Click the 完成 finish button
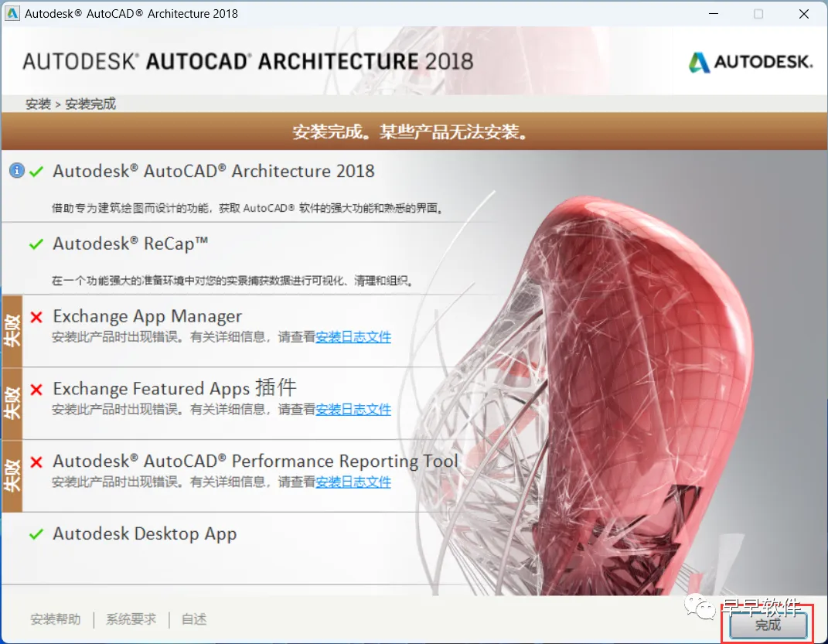 [x=768, y=625]
